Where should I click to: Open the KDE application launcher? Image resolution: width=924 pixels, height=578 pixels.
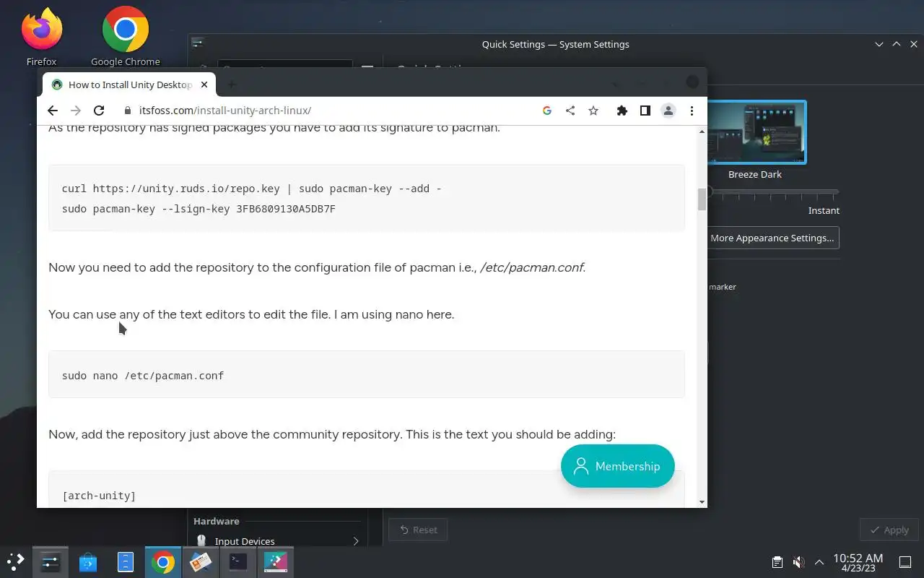coord(16,561)
